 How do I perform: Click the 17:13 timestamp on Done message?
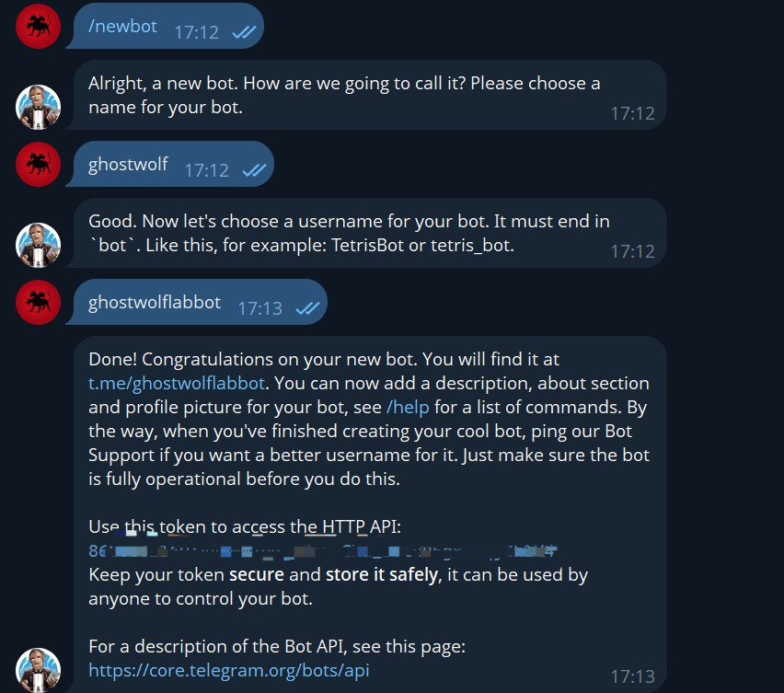pos(632,676)
